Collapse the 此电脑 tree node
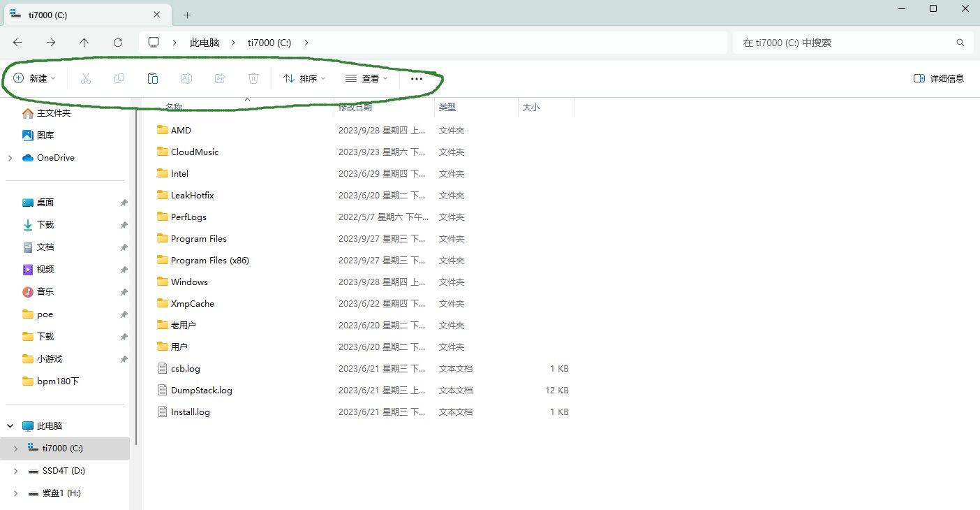This screenshot has height=510, width=980. click(10, 426)
